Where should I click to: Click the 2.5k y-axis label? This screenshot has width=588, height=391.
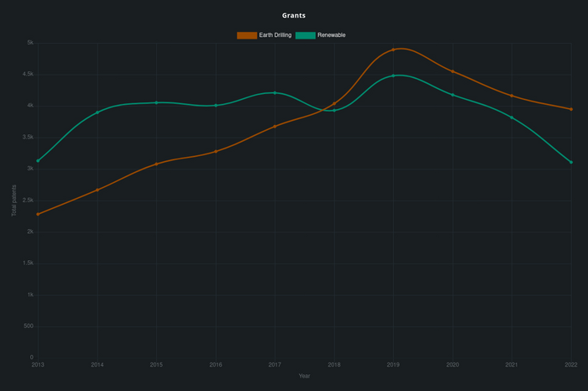pyautogui.click(x=28, y=201)
